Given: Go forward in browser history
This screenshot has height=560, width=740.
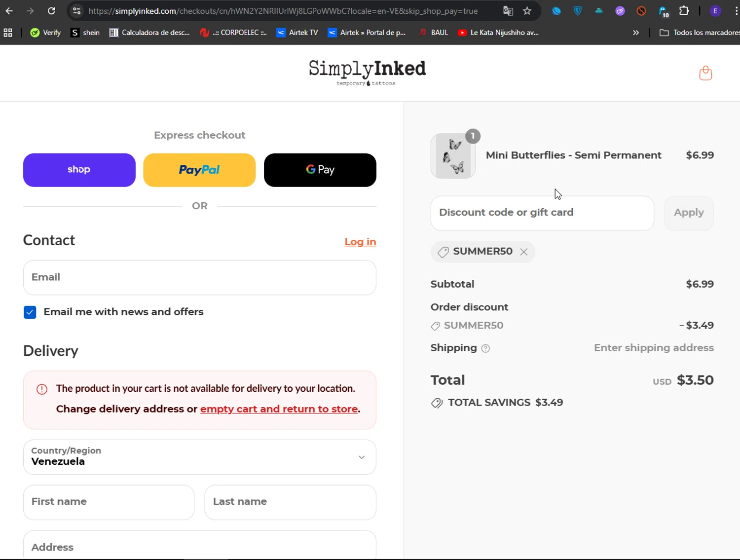Looking at the screenshot, I should pos(30,11).
